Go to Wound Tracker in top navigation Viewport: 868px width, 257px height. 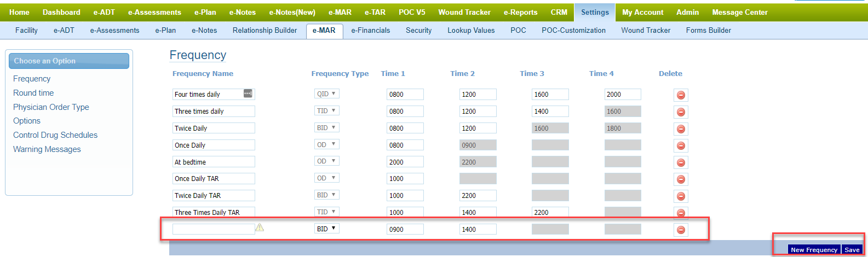(464, 12)
